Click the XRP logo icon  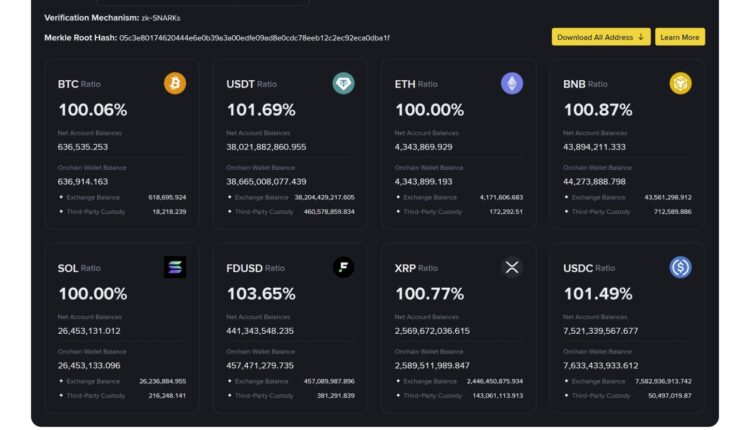tap(512, 267)
